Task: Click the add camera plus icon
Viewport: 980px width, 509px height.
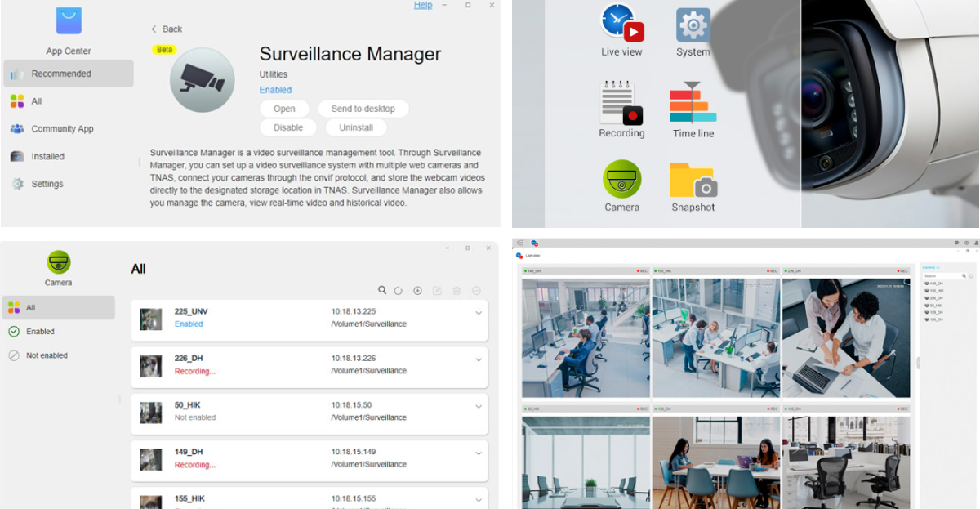Action: [x=418, y=290]
